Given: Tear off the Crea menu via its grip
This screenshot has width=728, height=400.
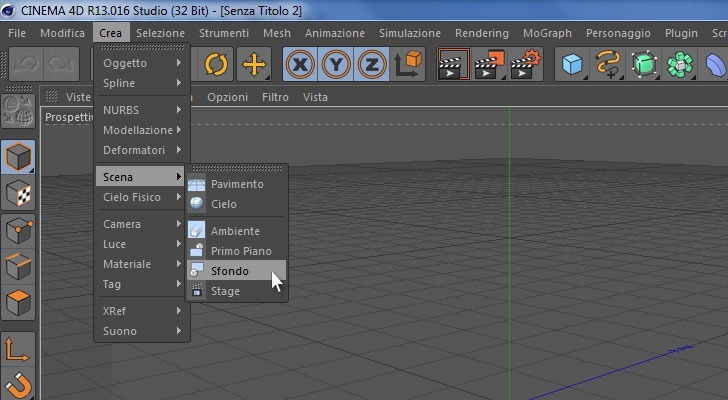Looking at the screenshot, I should [x=142, y=47].
